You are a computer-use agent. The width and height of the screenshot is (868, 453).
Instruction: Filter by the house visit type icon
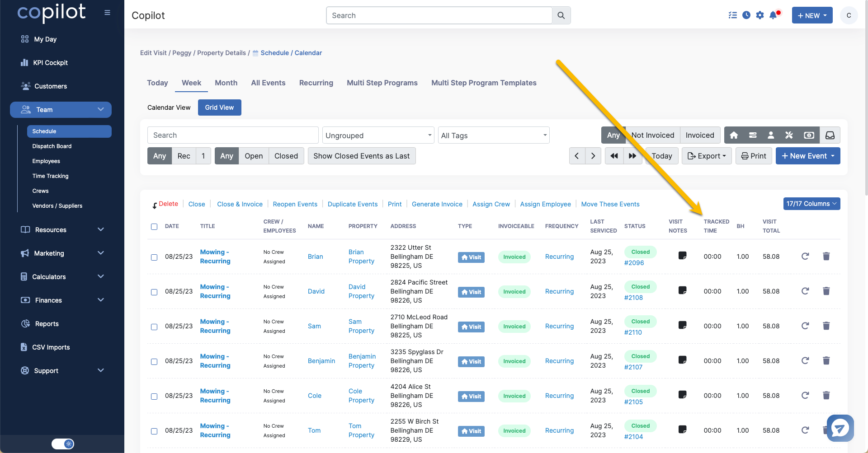(x=734, y=135)
